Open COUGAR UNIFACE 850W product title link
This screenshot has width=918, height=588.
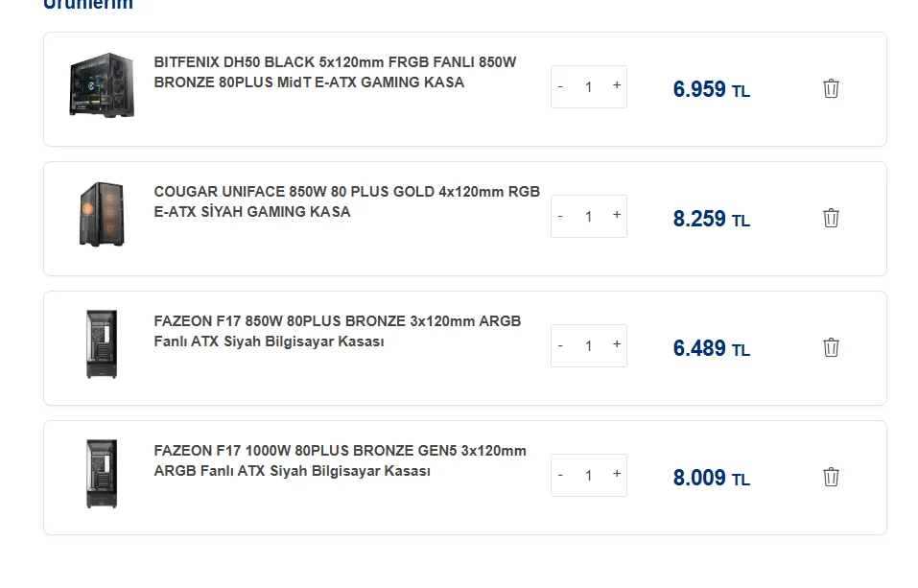pyautogui.click(x=346, y=201)
